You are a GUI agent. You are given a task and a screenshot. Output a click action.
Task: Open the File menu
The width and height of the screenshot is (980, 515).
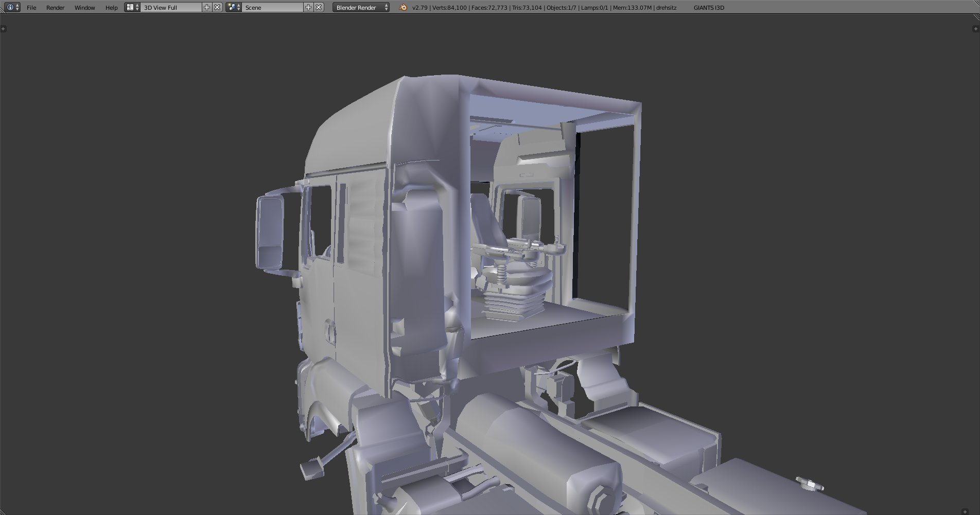coord(31,7)
